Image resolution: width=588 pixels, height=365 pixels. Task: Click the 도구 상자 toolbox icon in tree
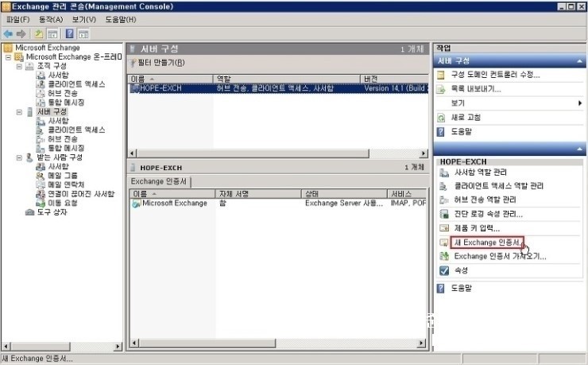[x=29, y=212]
